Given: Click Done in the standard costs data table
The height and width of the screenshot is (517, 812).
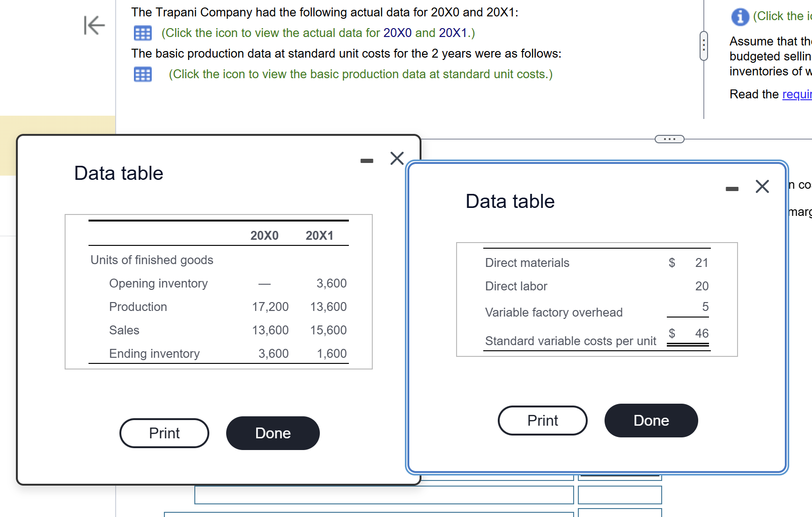Looking at the screenshot, I should (651, 420).
